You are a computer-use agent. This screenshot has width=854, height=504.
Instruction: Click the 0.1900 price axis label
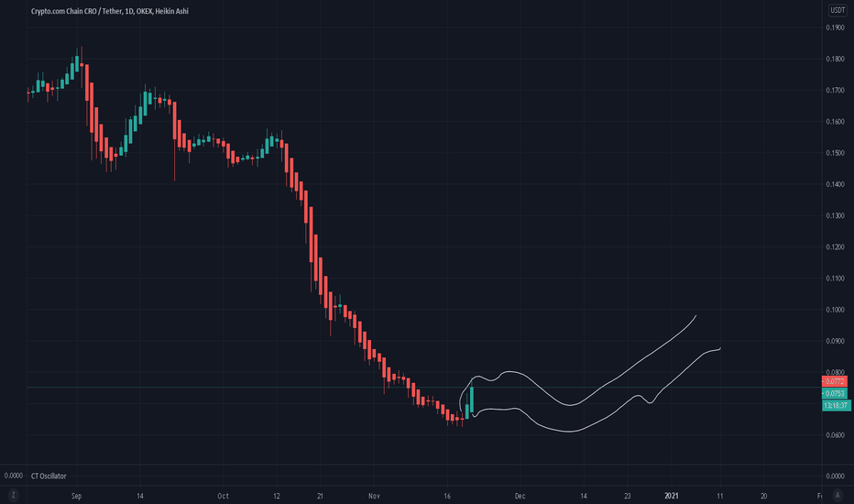point(835,27)
